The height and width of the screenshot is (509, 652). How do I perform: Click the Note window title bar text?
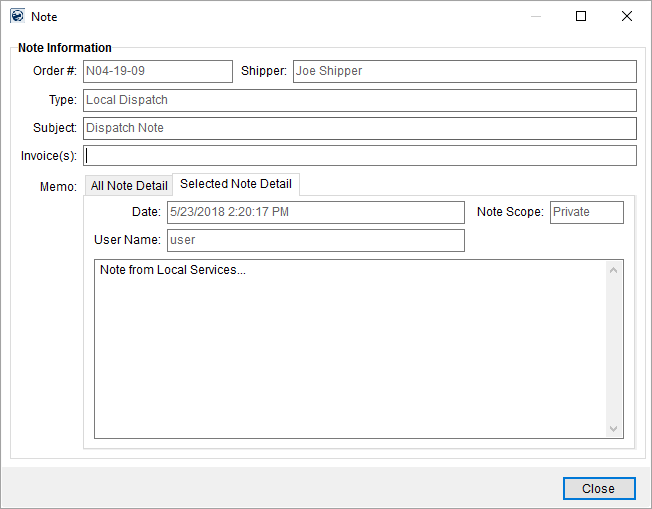44,17
